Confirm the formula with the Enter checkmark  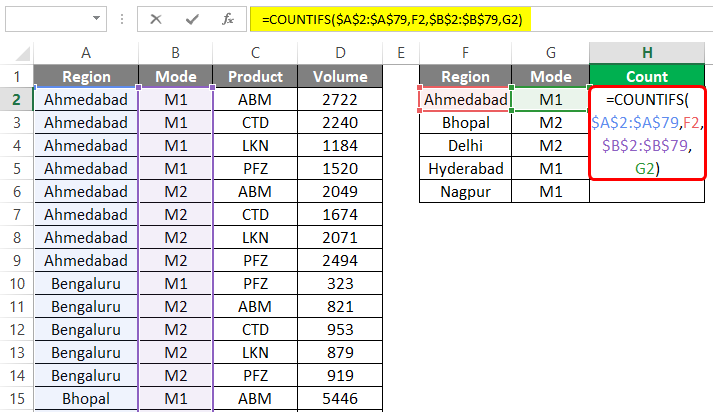[x=191, y=18]
